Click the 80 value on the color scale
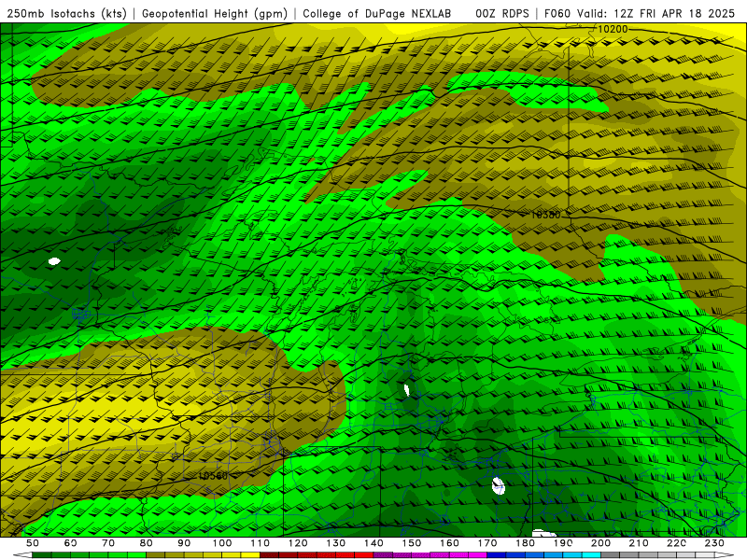This screenshot has width=747, height=560. [147, 543]
